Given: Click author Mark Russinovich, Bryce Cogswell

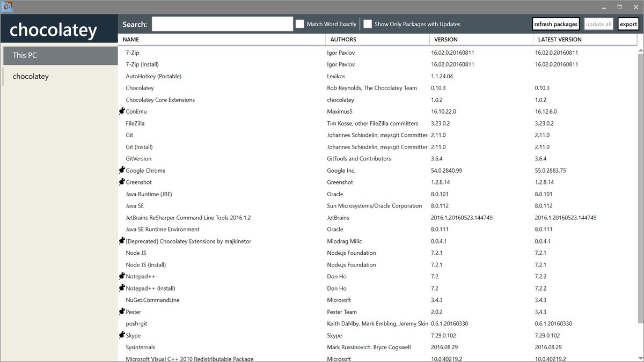Looking at the screenshot, I should click(x=369, y=348).
